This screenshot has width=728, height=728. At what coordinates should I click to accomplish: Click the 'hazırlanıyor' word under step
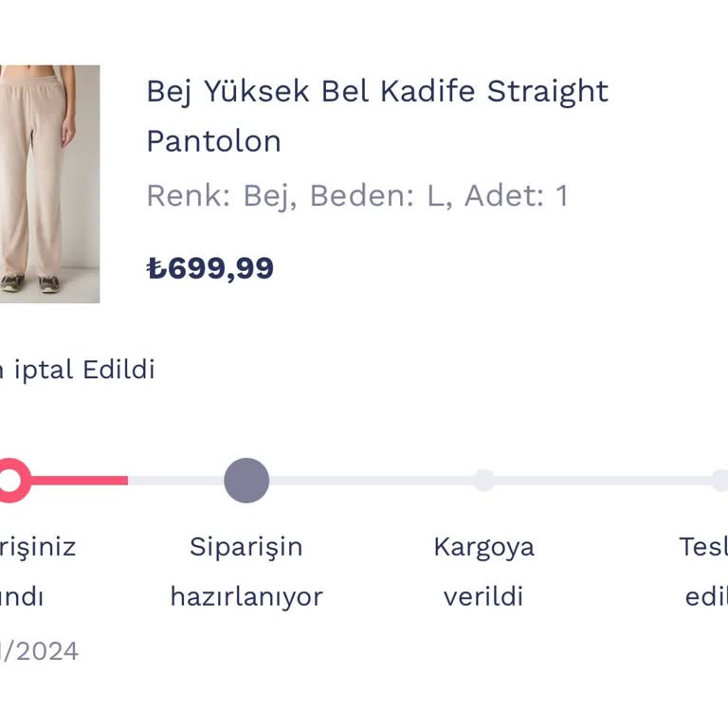[x=246, y=597]
